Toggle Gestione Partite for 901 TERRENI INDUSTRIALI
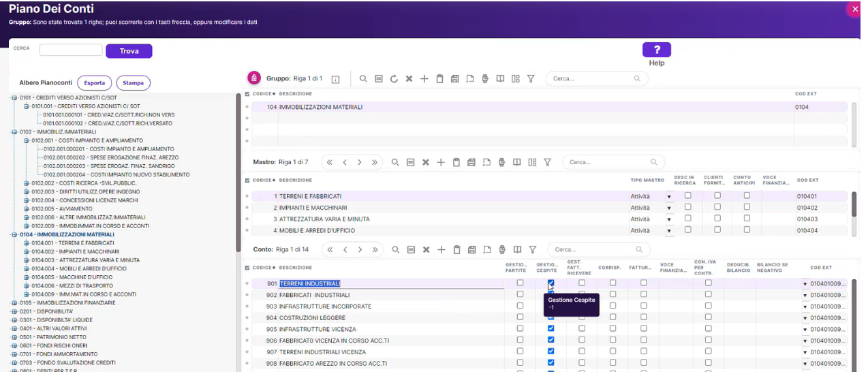868x378 pixels. (x=520, y=283)
